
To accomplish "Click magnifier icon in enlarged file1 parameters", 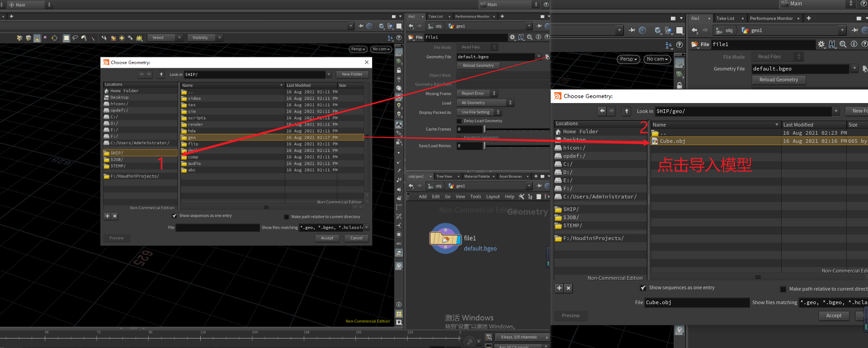I will (x=843, y=44).
